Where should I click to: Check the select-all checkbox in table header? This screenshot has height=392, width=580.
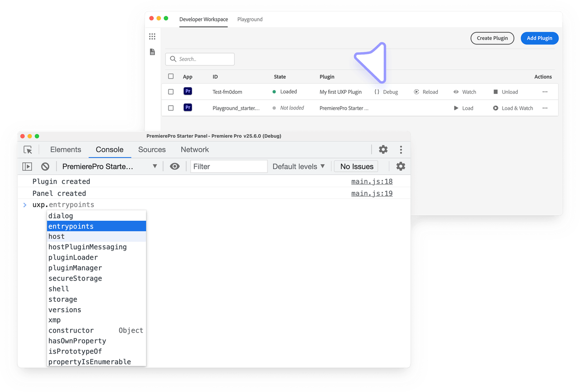coord(171,77)
